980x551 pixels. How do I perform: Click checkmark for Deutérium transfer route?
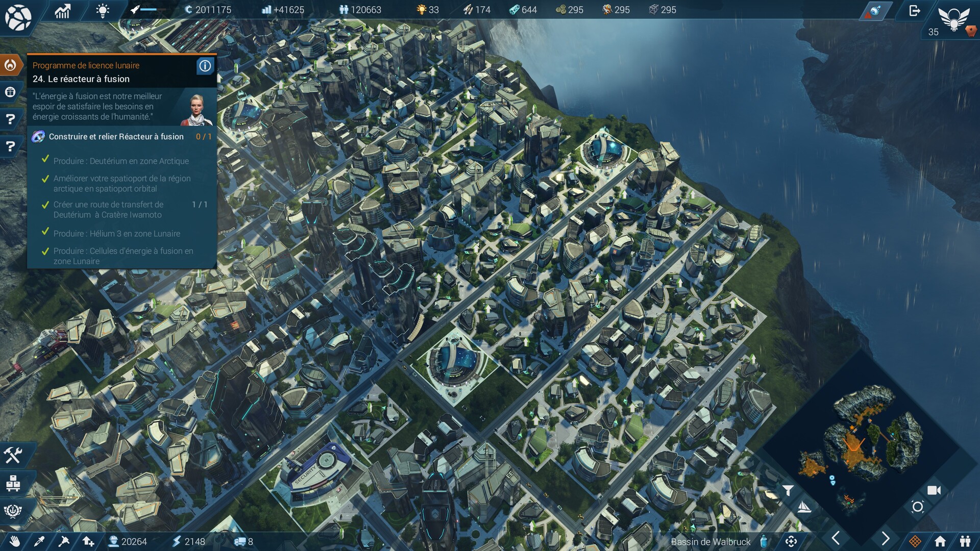click(x=45, y=204)
